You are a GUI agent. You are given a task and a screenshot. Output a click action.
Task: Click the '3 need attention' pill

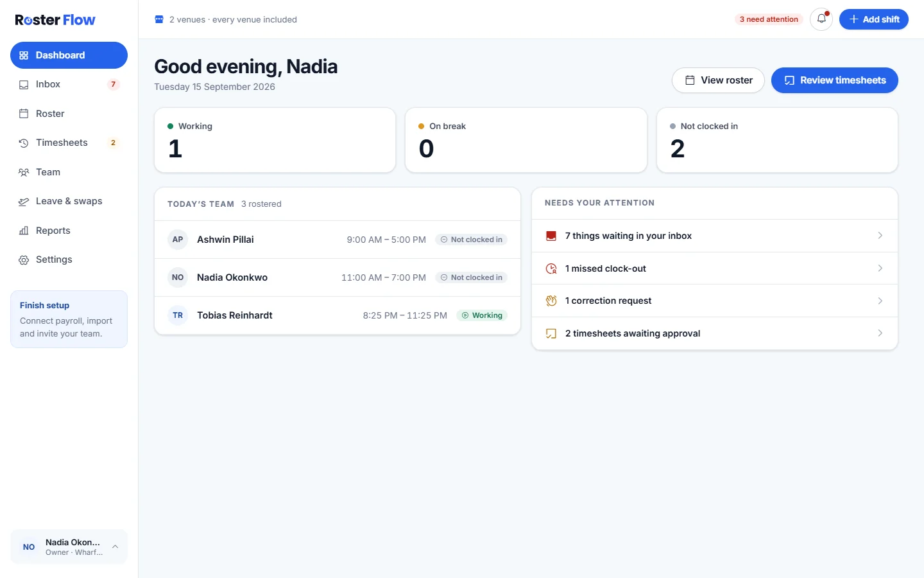[x=769, y=19]
